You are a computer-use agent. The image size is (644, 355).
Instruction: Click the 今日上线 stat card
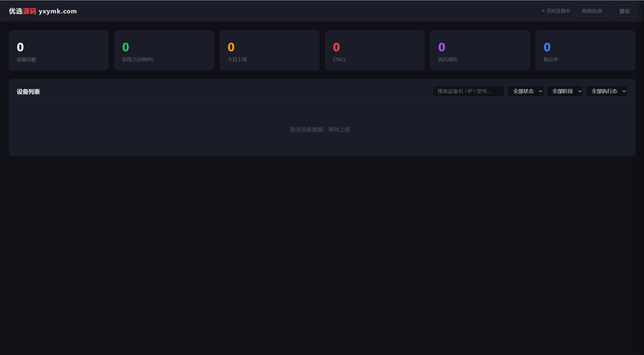269,50
